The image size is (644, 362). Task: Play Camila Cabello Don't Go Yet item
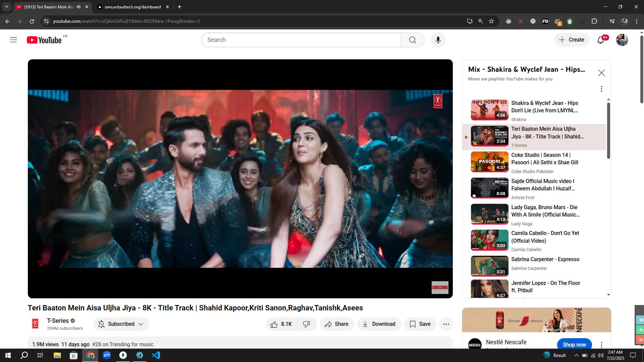(x=534, y=241)
